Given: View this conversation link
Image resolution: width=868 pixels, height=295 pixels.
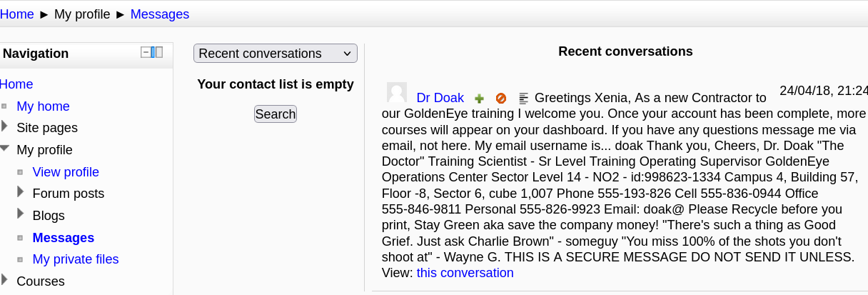Looking at the screenshot, I should (x=465, y=273).
